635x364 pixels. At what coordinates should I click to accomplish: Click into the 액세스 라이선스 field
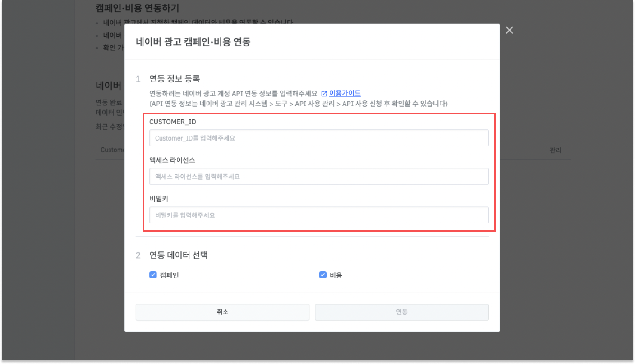319,177
